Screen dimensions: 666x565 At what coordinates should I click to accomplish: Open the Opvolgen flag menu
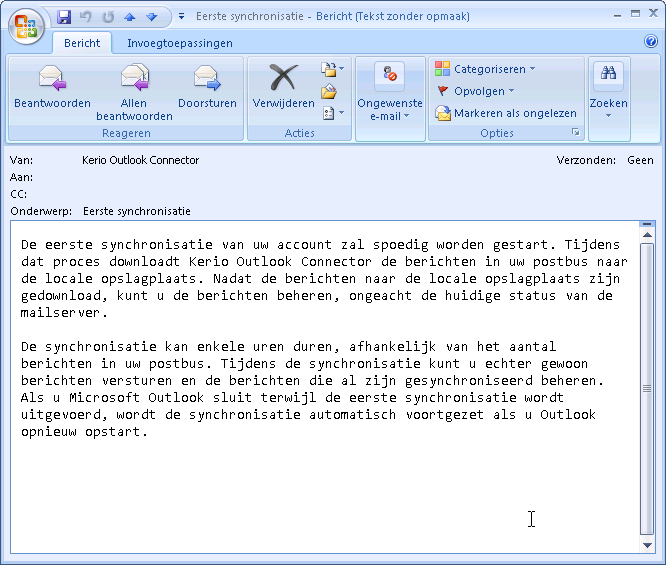tap(473, 91)
